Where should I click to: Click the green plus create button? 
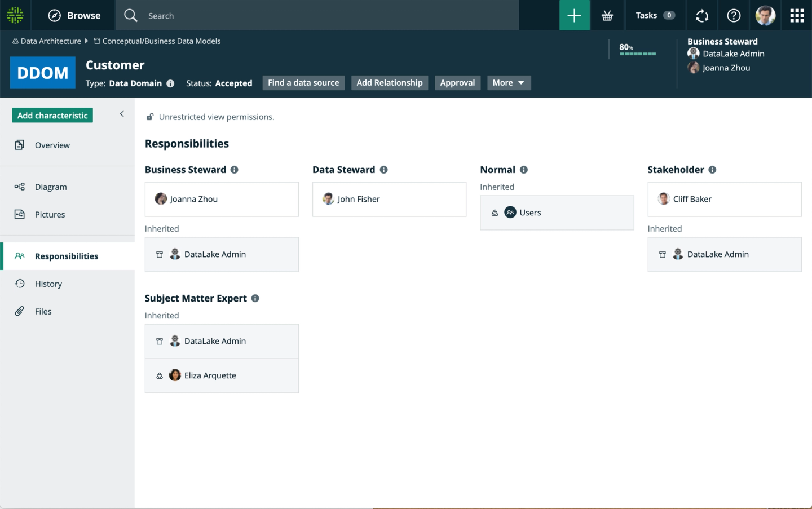[x=574, y=16]
